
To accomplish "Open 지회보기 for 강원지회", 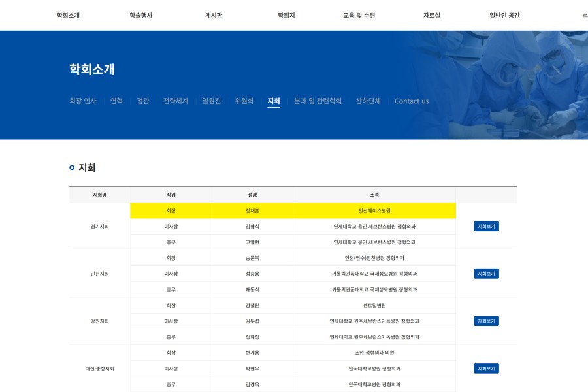I will coord(486,321).
